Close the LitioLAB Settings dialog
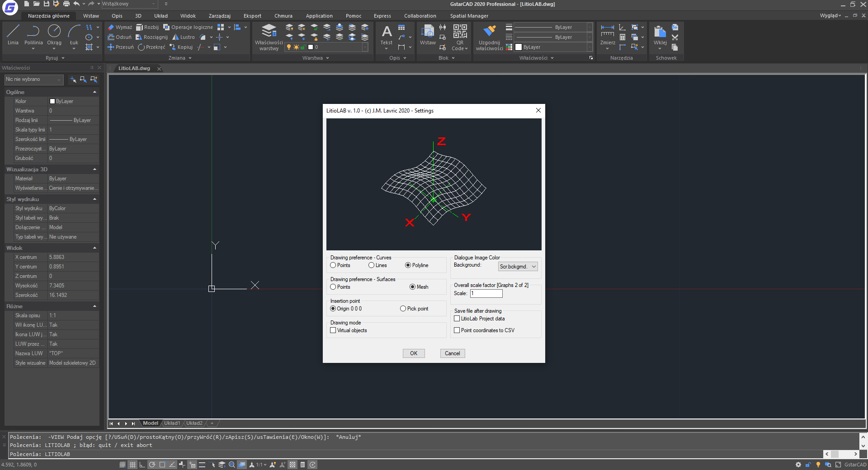Viewport: 868px width, 470px height. [538, 110]
